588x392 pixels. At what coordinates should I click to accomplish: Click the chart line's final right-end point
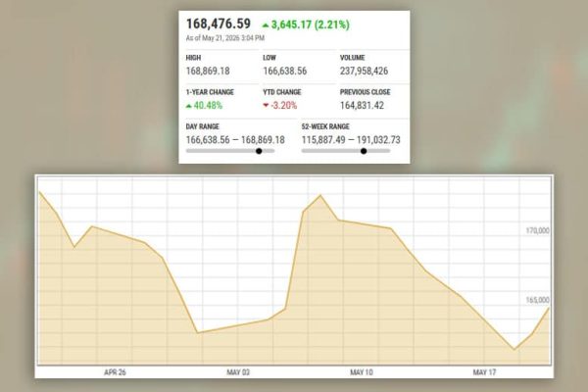coord(550,308)
